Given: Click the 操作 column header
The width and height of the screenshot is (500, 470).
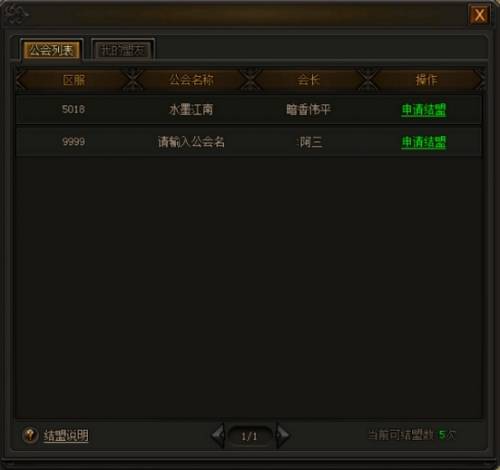Looking at the screenshot, I should pyautogui.click(x=426, y=80).
